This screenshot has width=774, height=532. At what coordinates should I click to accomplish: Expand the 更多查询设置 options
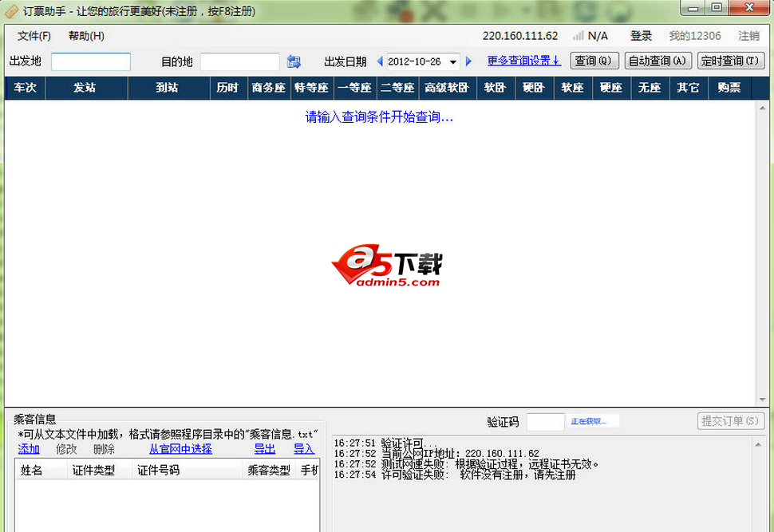523,61
